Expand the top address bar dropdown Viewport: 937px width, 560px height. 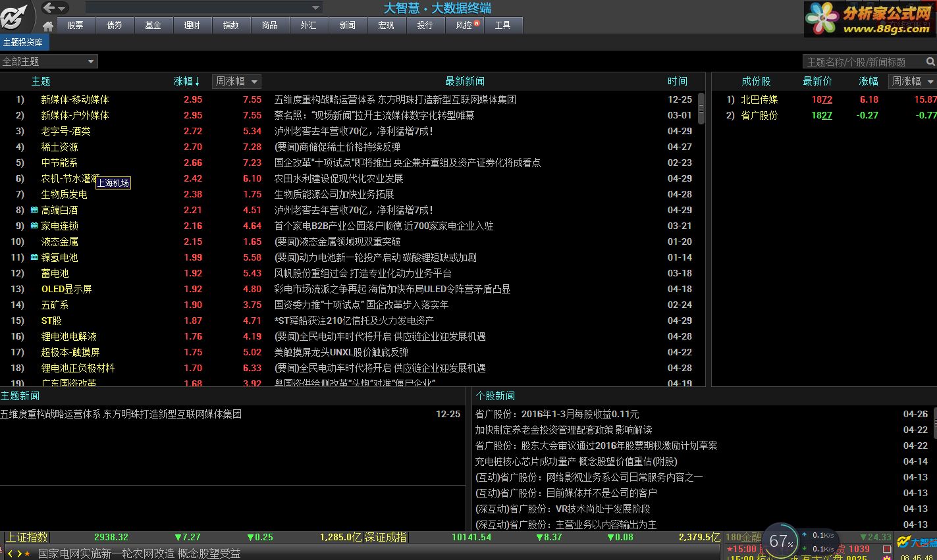316,8
